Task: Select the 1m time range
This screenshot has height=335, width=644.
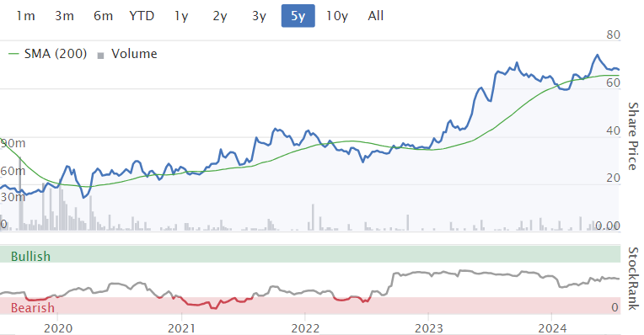Action: coord(25,16)
